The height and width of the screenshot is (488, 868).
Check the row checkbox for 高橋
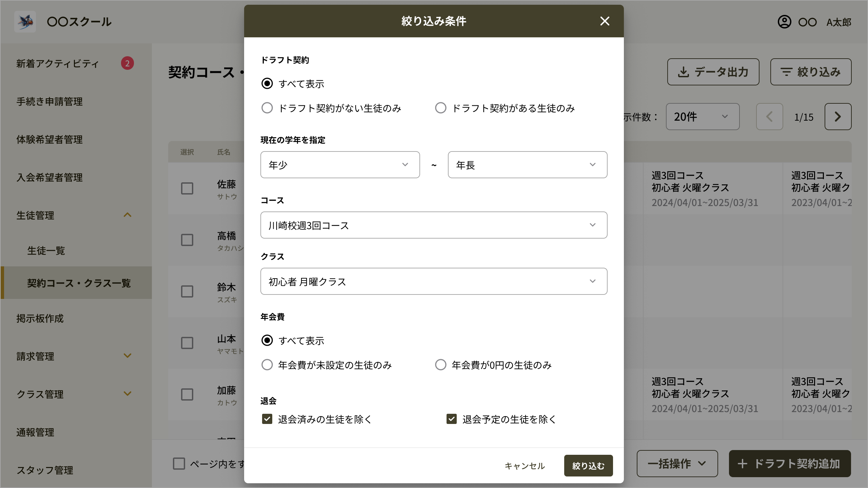coord(187,240)
